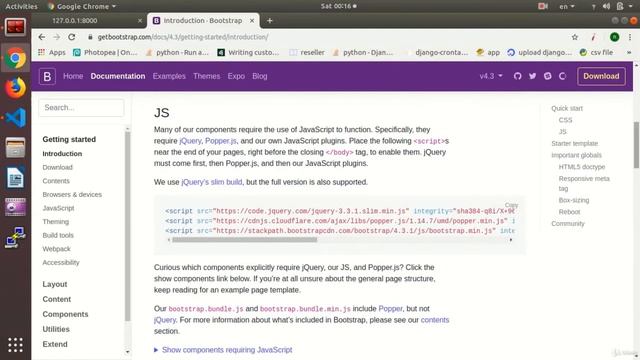This screenshot has height=360, width=640.
Task: Open csv file bookmark
Action: pyautogui.click(x=596, y=52)
